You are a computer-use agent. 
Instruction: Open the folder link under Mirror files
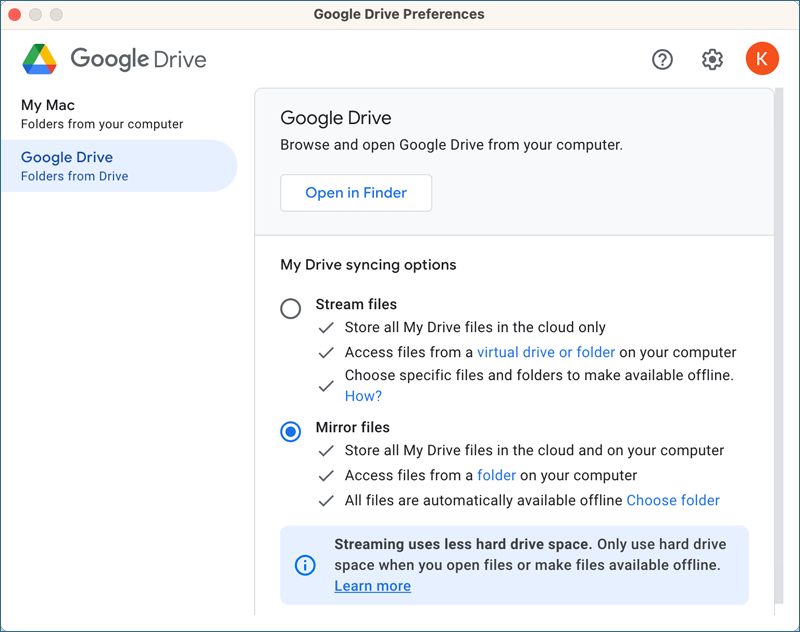(x=496, y=475)
